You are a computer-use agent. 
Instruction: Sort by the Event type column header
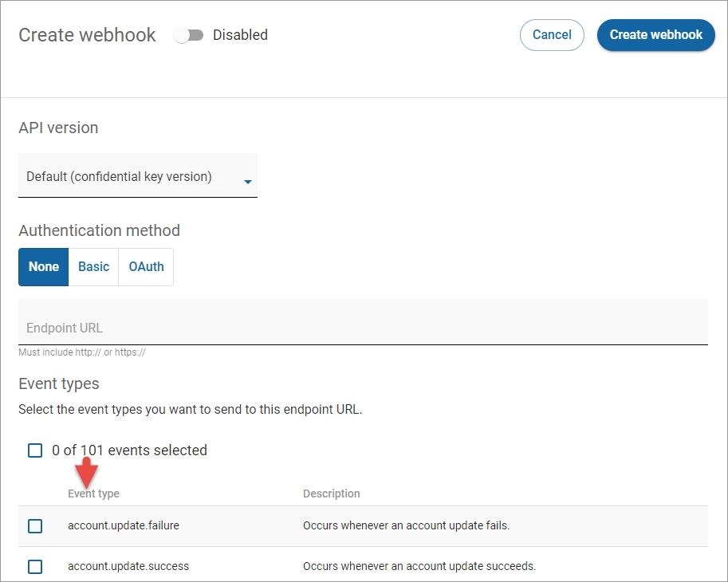point(93,494)
